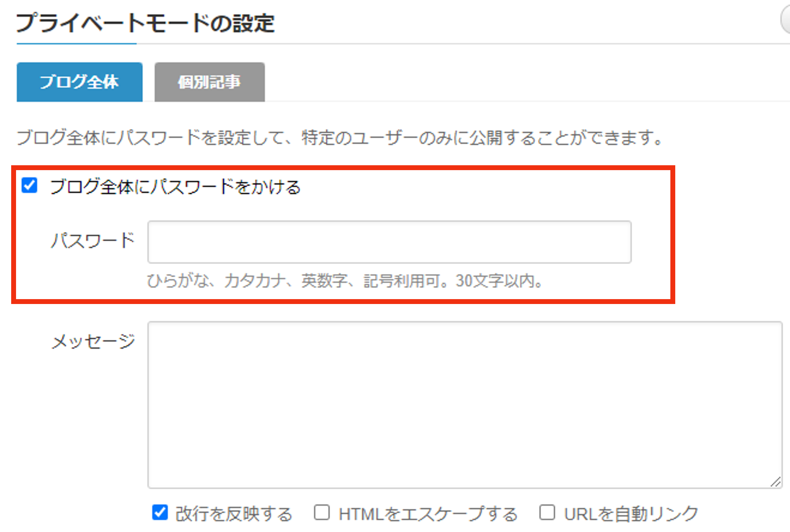
Task: Click the プライベートモードの設定 heading
Action: (x=145, y=23)
